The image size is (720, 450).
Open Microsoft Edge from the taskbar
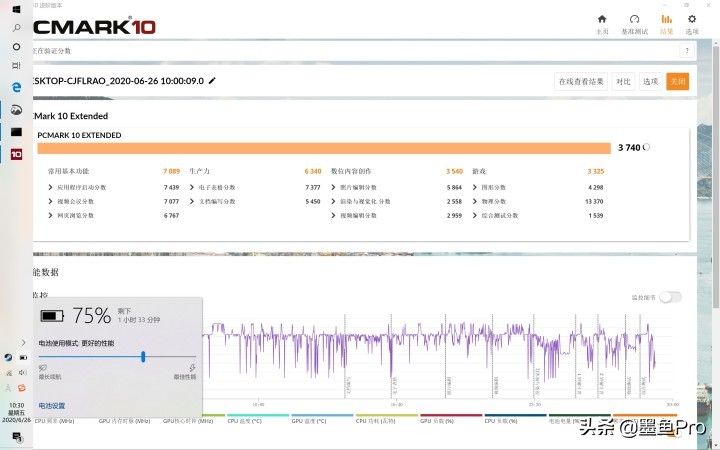(x=16, y=88)
